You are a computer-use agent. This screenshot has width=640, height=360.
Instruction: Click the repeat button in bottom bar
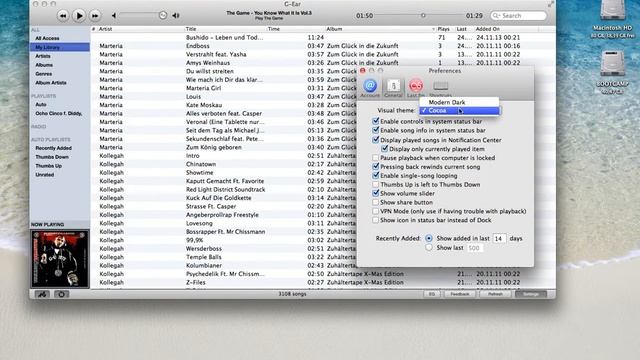[62, 294]
